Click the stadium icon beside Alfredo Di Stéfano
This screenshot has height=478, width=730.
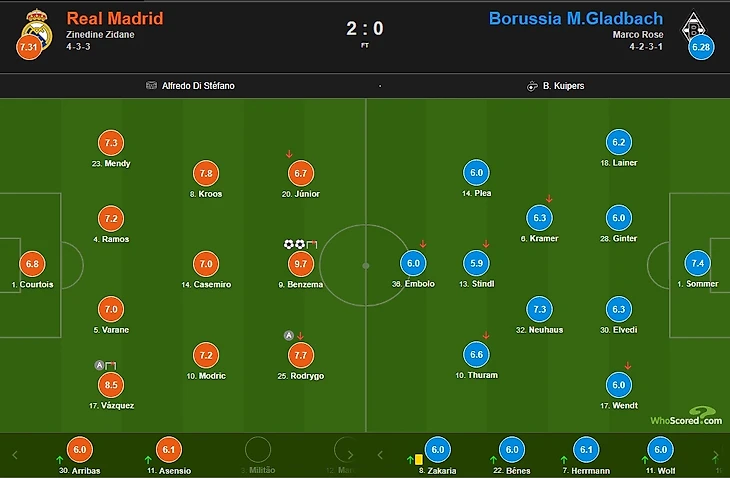151,85
